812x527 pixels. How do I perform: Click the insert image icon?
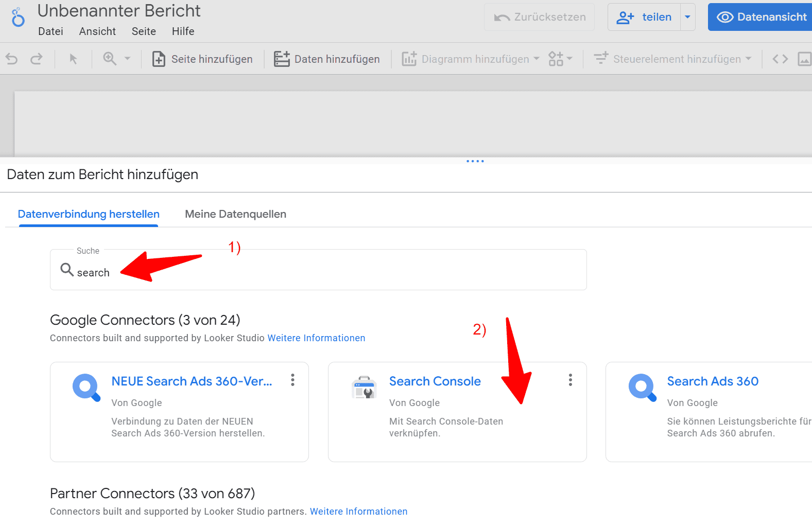[804, 59]
